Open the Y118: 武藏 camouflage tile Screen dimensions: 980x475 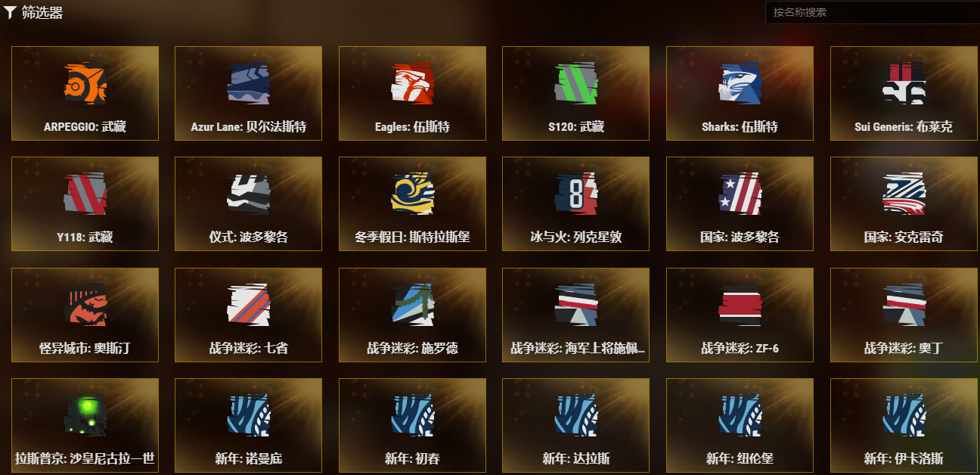(85, 203)
